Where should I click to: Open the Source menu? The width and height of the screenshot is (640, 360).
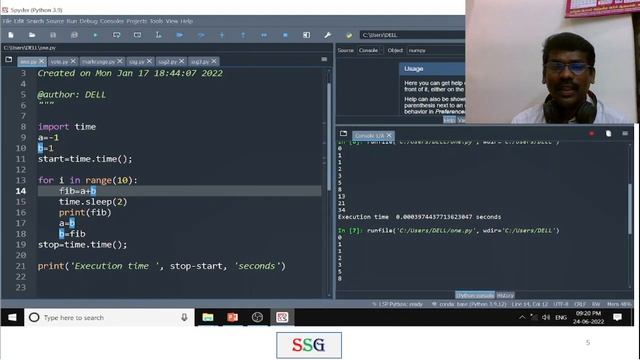click(x=55, y=21)
